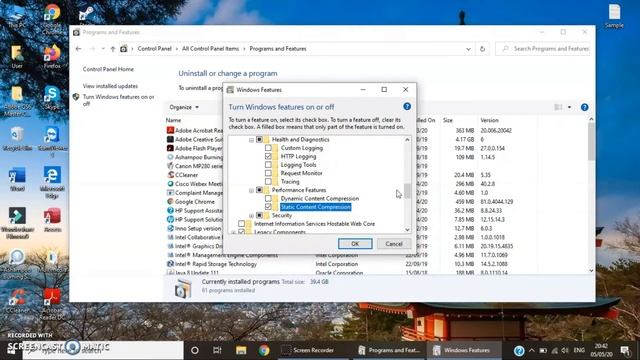The image size is (640, 360).
Task: Click the program list vertical scrollbar thumb
Action: pos(591,142)
